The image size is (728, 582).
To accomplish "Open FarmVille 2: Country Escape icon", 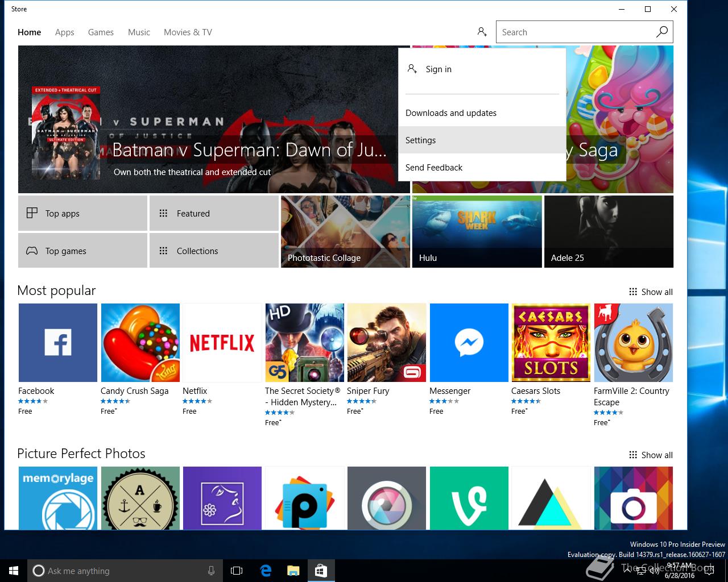I will pos(633,343).
